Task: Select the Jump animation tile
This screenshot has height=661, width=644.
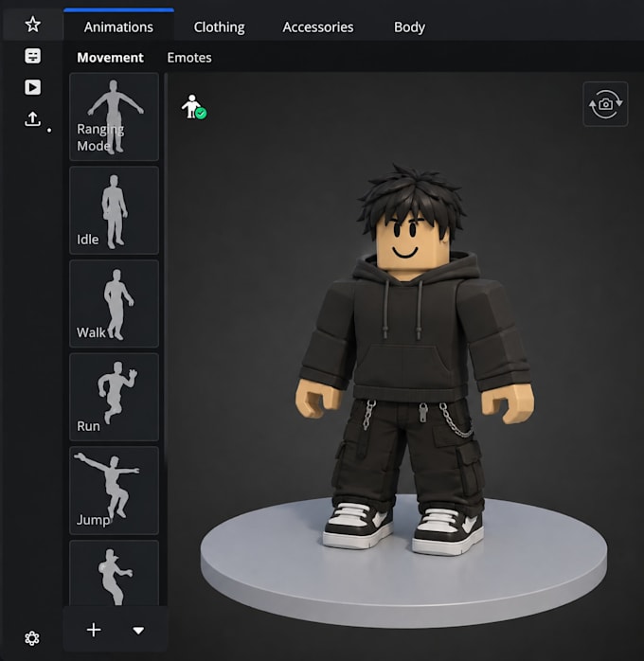Action: [x=114, y=491]
